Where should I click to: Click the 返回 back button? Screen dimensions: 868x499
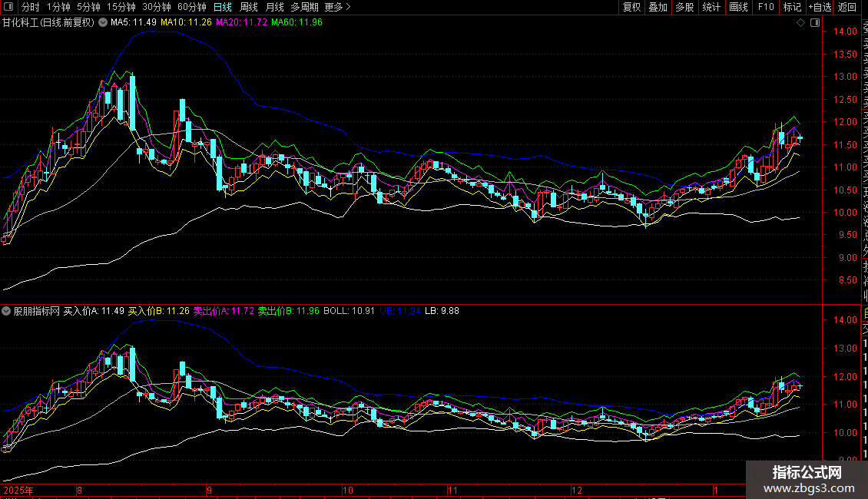pyautogui.click(x=847, y=7)
